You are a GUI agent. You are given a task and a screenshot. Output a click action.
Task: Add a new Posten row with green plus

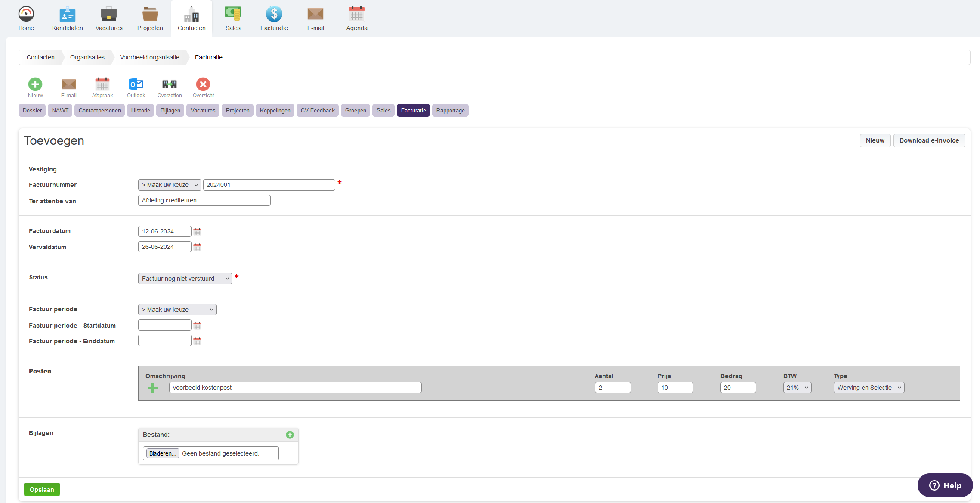[x=153, y=388]
